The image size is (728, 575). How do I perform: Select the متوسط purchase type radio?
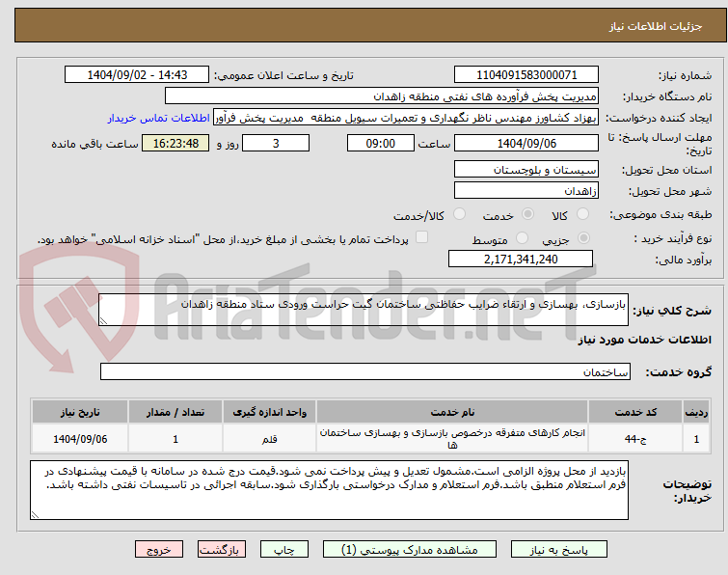pos(522,238)
